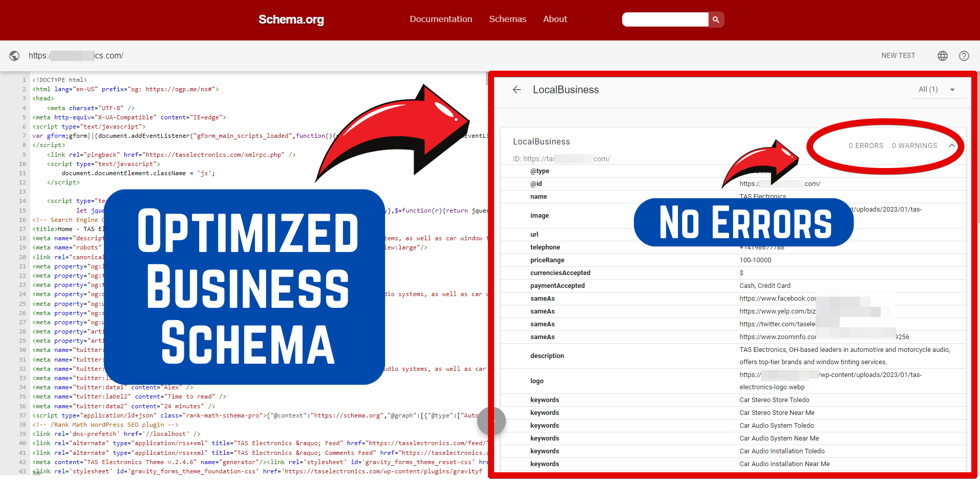Select keyword Car Audio System Toledo
Image resolution: width=980 pixels, height=481 pixels.
776,426
